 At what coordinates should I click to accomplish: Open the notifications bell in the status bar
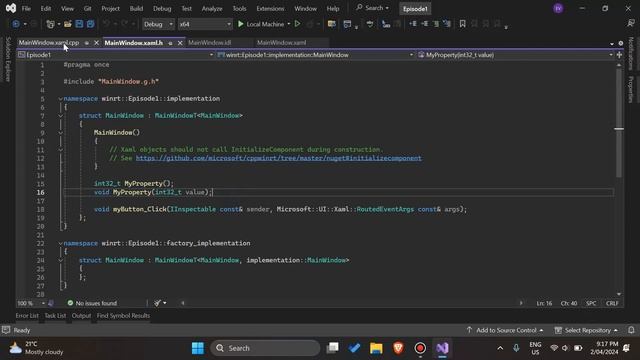(x=631, y=330)
